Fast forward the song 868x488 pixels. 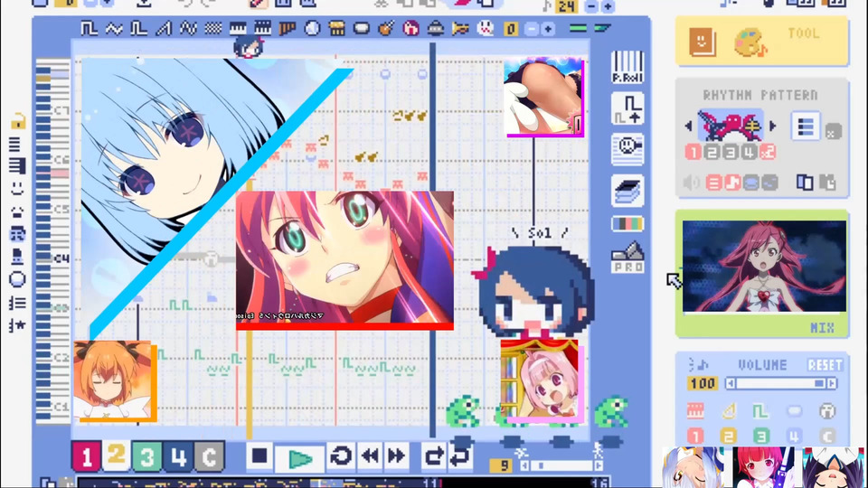pyautogui.click(x=396, y=455)
